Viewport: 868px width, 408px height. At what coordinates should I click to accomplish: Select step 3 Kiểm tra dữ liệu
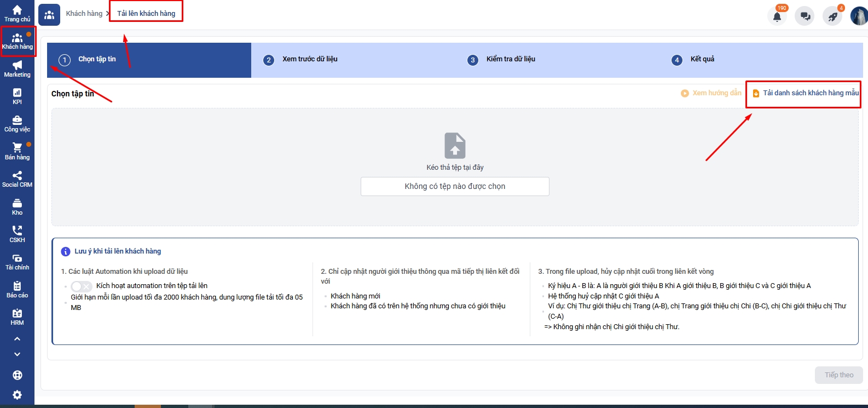557,60
